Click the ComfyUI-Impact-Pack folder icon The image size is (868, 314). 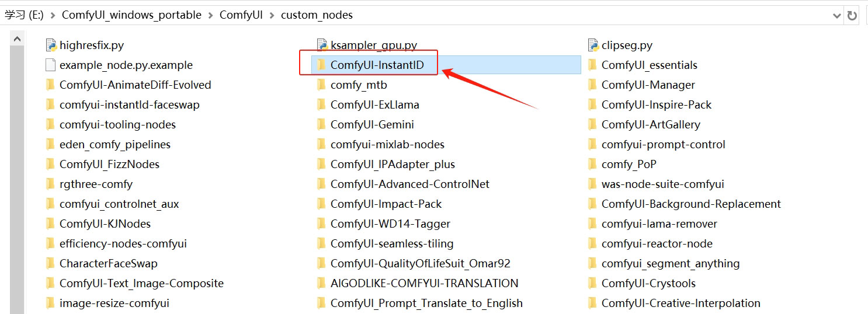[321, 204]
